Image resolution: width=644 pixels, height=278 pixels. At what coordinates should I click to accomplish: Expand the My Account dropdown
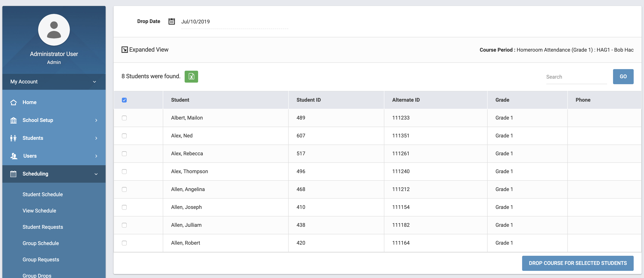coord(94,82)
